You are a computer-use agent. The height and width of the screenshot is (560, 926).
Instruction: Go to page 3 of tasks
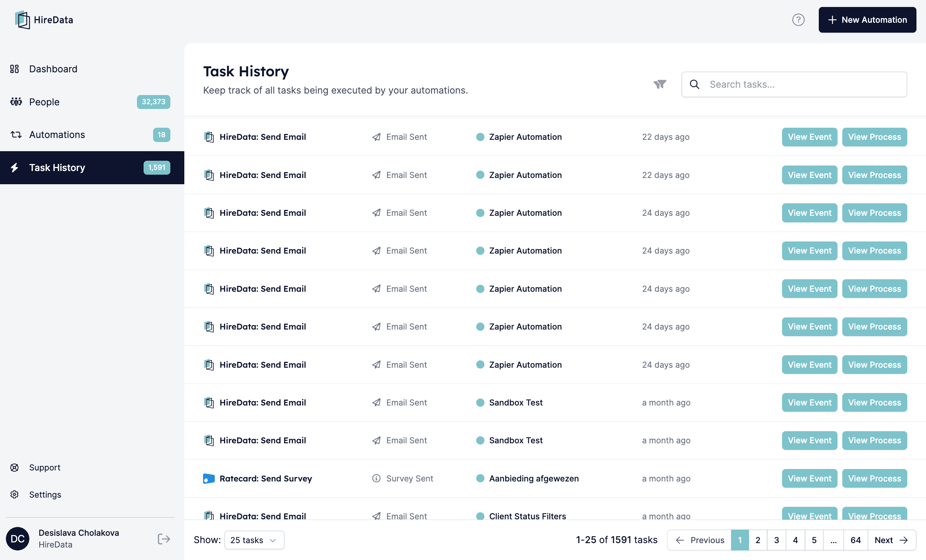(x=777, y=540)
